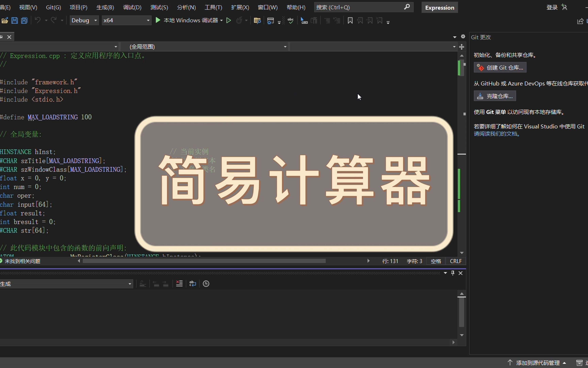Open the 帮助(H) menu
Image resolution: width=588 pixels, height=368 pixels.
click(x=296, y=7)
